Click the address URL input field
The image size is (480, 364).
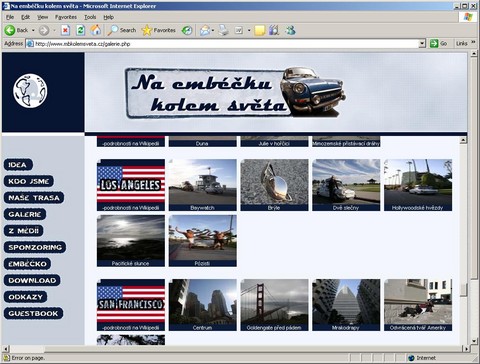(x=227, y=44)
